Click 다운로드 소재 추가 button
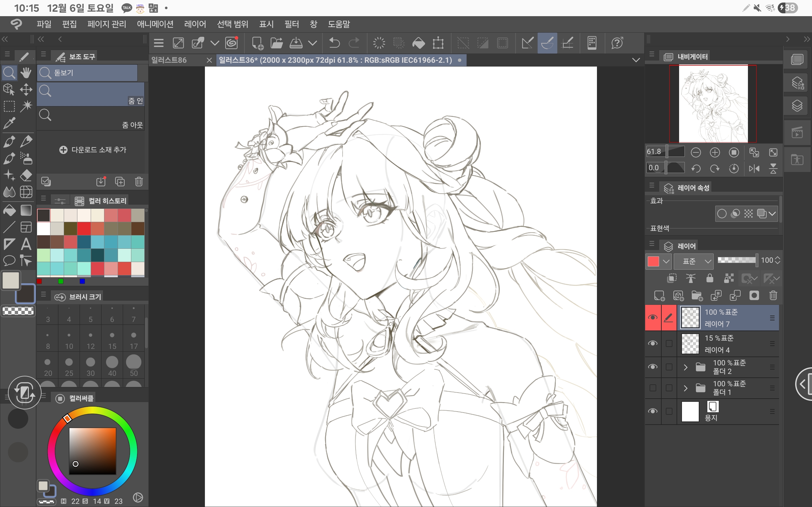Screen dimensions: 812x507 [x=92, y=150]
